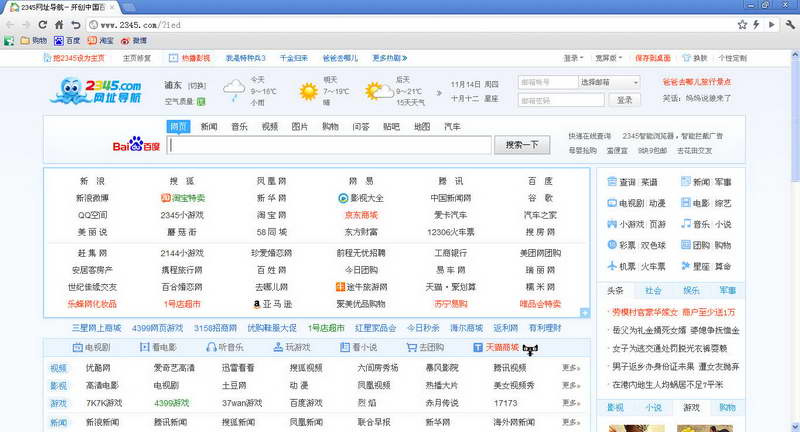Open 更多 at end of 游戏 row
This screenshot has width=800, height=432.
click(571, 402)
